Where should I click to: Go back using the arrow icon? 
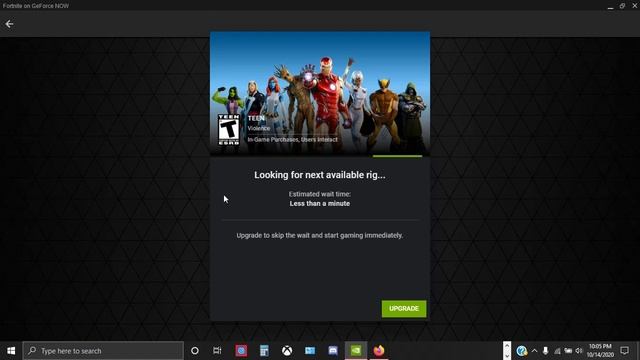(x=9, y=24)
